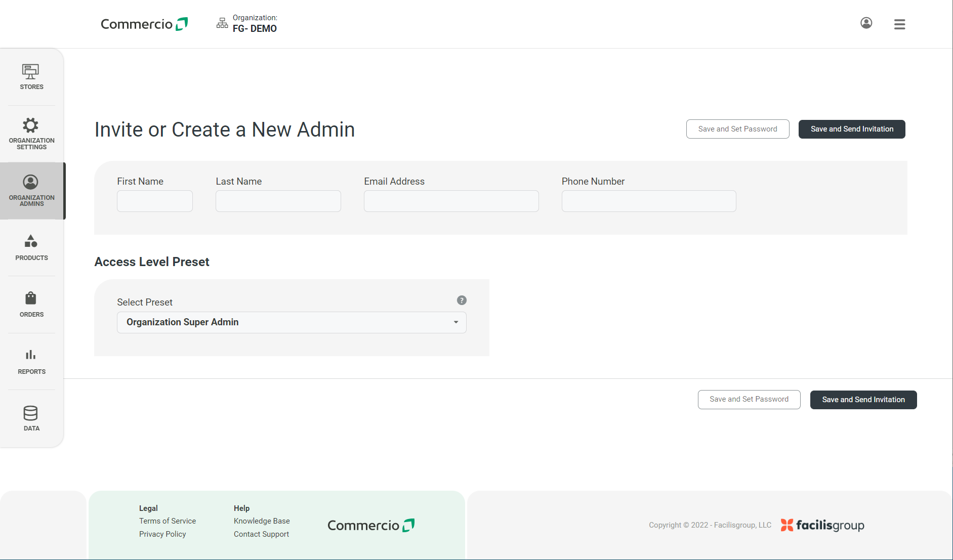Click the dropdown arrow on the preset selector
The width and height of the screenshot is (953, 560).
tap(455, 322)
